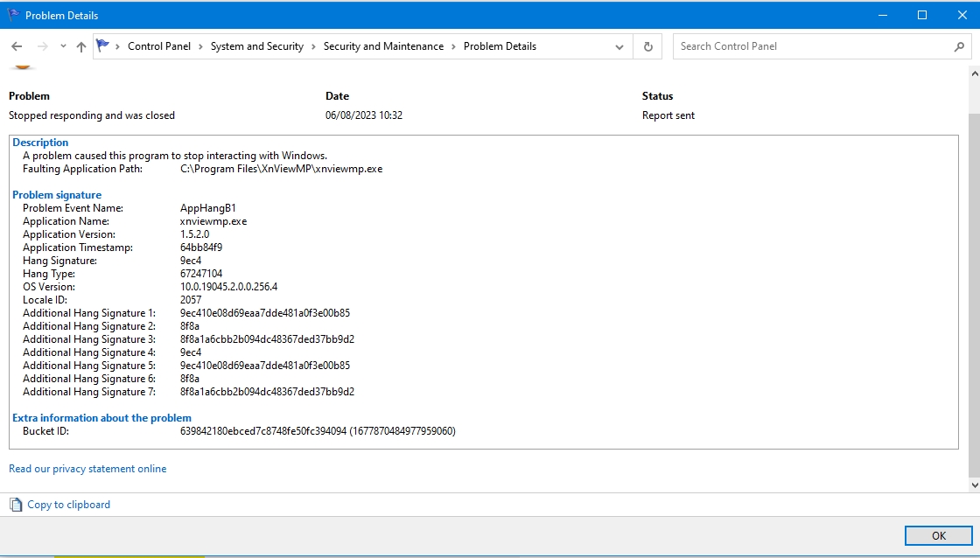Click the Copy to clipboard link

(x=68, y=505)
